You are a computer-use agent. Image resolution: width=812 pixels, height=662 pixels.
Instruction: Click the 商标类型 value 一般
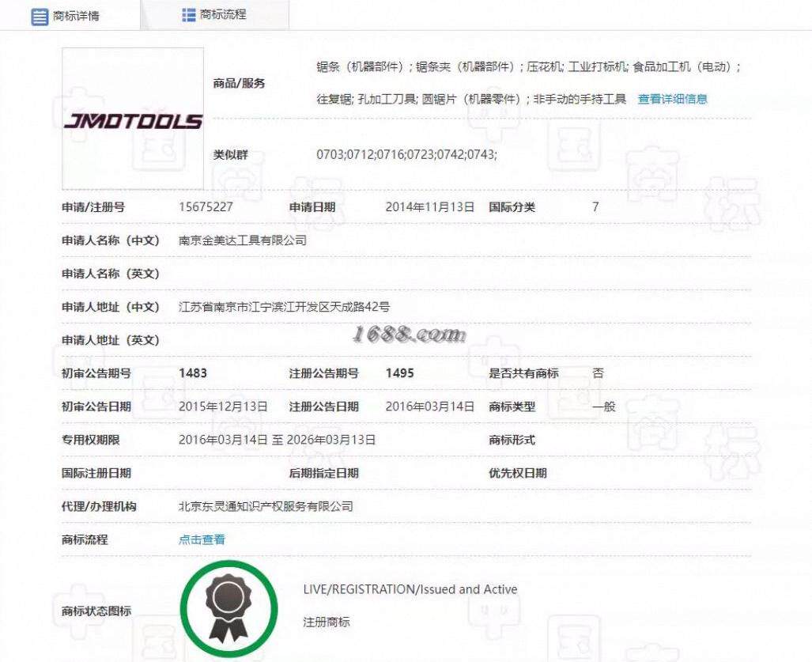[604, 407]
